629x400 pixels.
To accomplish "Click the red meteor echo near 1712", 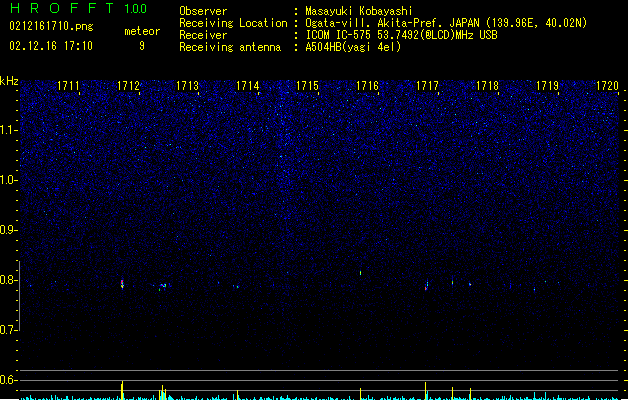I will [122, 284].
